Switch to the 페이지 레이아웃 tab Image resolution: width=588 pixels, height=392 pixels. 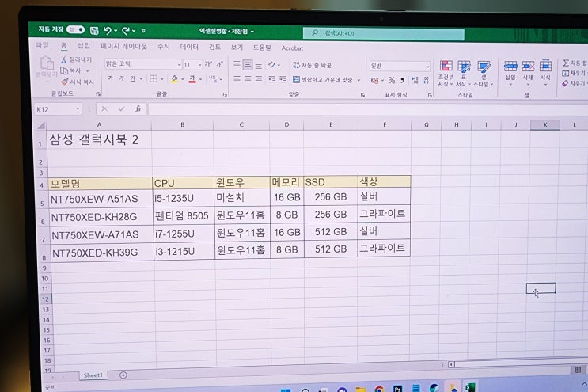click(123, 46)
